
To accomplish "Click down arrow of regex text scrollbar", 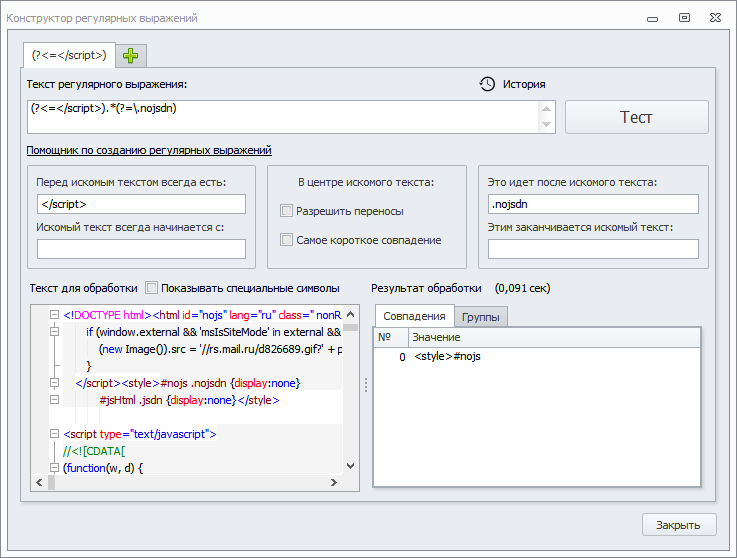I will (547, 125).
